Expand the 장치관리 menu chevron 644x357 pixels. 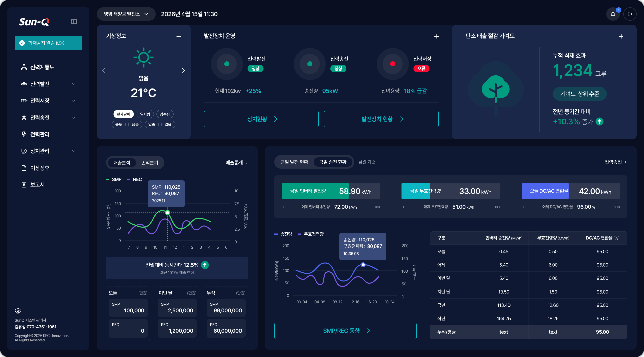pyautogui.click(x=74, y=151)
